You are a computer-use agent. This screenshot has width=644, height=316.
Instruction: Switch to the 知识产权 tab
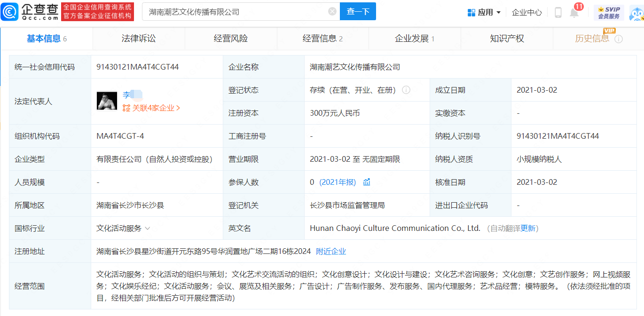507,39
